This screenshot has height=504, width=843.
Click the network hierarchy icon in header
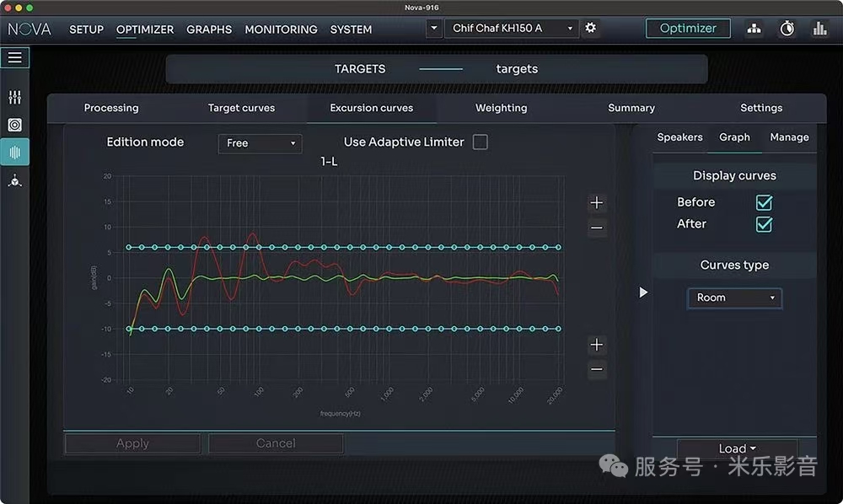(754, 29)
